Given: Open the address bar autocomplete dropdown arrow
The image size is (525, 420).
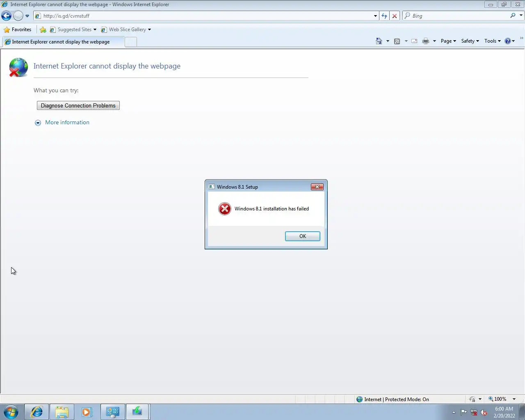Looking at the screenshot, I should 375,16.
